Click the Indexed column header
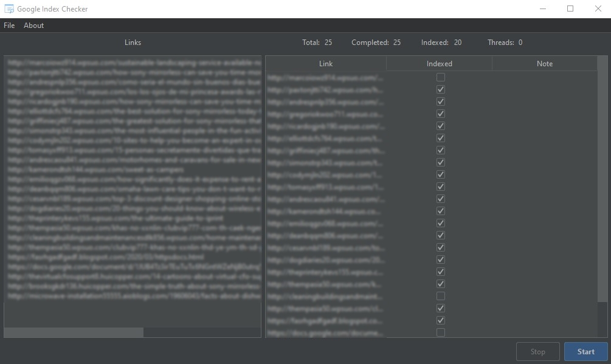This screenshot has height=364, width=611. (439, 63)
